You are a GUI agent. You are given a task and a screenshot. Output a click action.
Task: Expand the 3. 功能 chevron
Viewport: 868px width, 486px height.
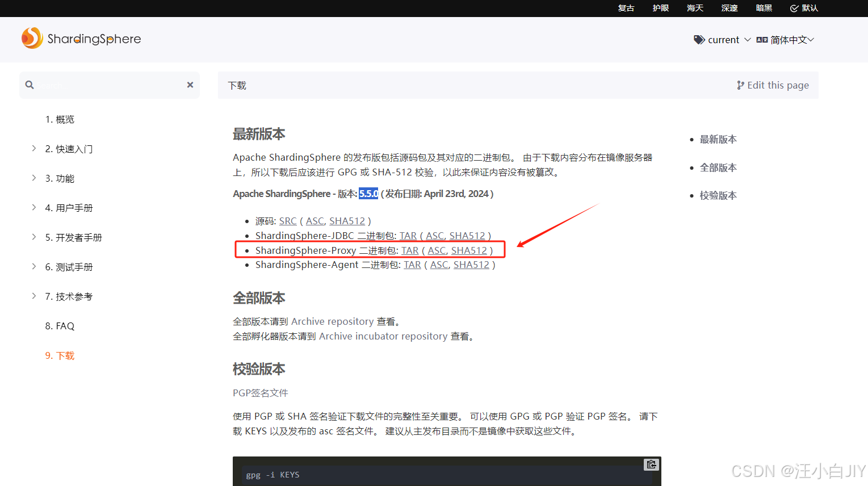pyautogui.click(x=33, y=178)
